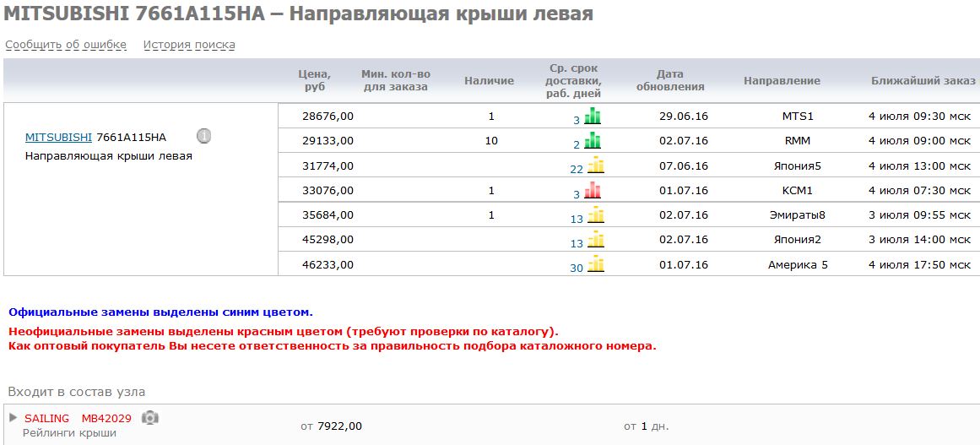This screenshot has height=445, width=980.
Task: Click the Япония2 direction cell
Action: pos(798,239)
